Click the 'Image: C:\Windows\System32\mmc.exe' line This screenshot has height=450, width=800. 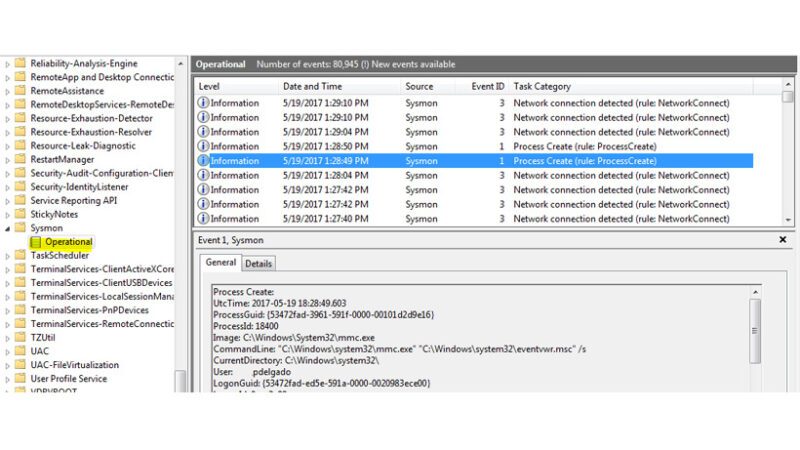point(294,338)
